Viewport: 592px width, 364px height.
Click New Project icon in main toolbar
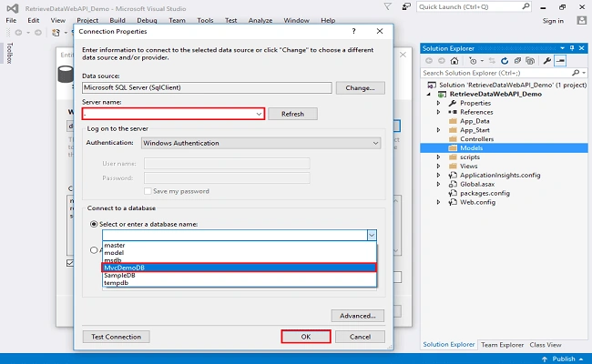(56, 33)
